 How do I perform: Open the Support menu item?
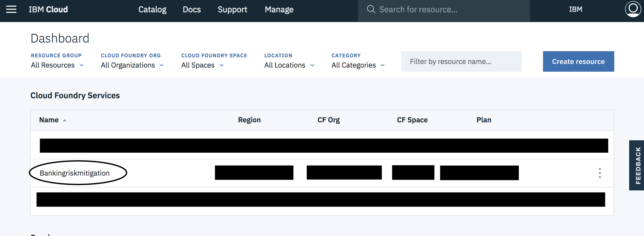232,9
